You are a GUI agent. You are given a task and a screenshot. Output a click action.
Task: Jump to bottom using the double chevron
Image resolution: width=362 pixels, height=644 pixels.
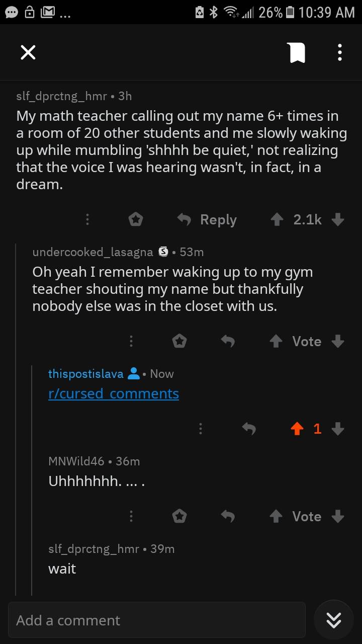pos(333,620)
